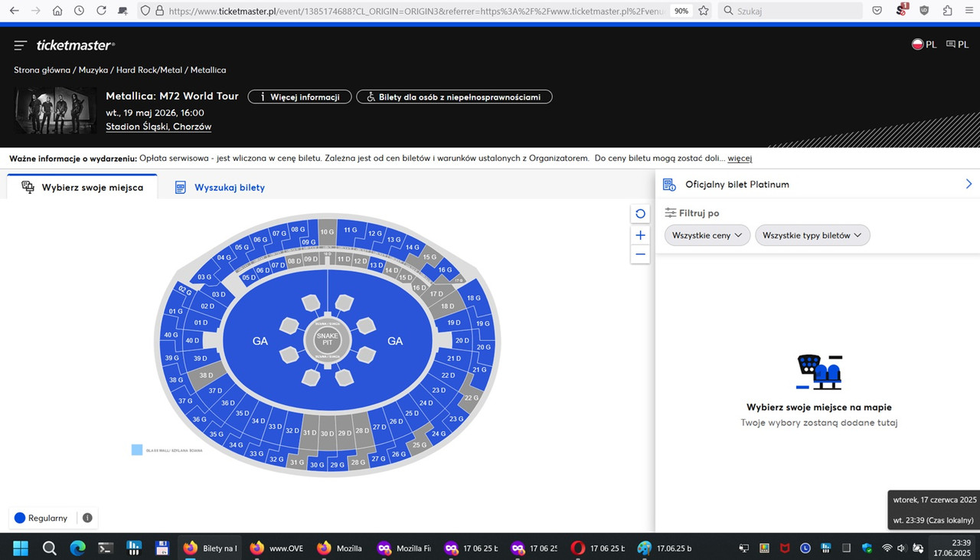Select section 18 G on map
980x560 pixels.
[x=474, y=298]
